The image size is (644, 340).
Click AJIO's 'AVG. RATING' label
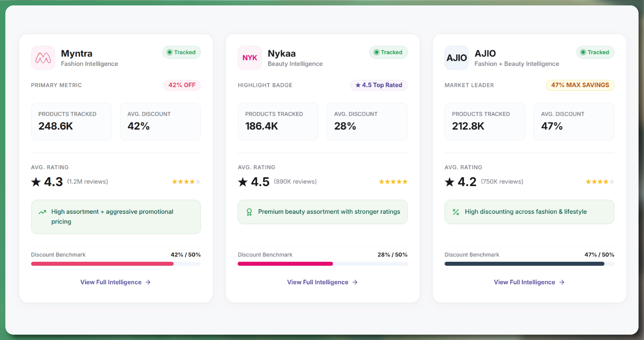463,167
